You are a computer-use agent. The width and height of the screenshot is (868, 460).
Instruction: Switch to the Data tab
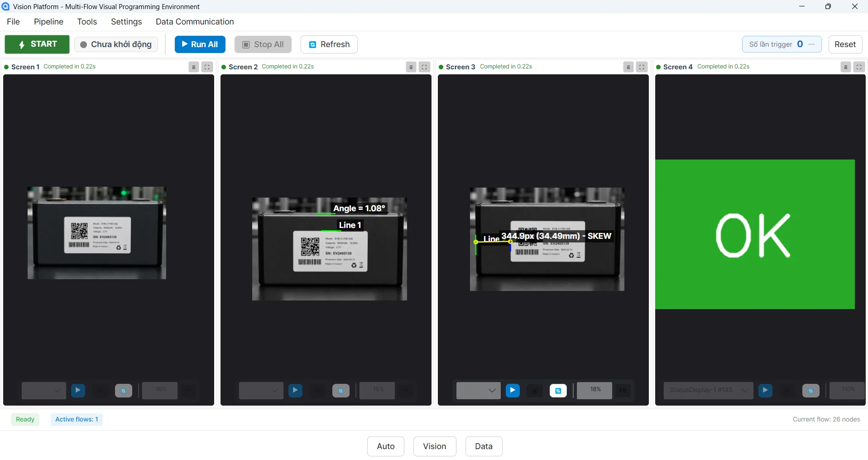coord(484,446)
